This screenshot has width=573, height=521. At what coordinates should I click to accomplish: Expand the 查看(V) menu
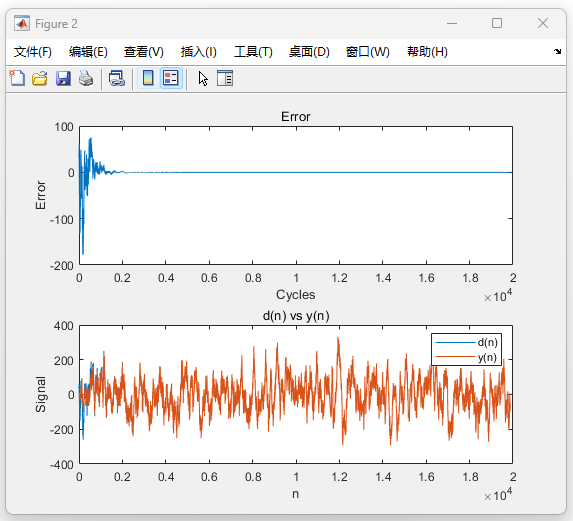[144, 52]
